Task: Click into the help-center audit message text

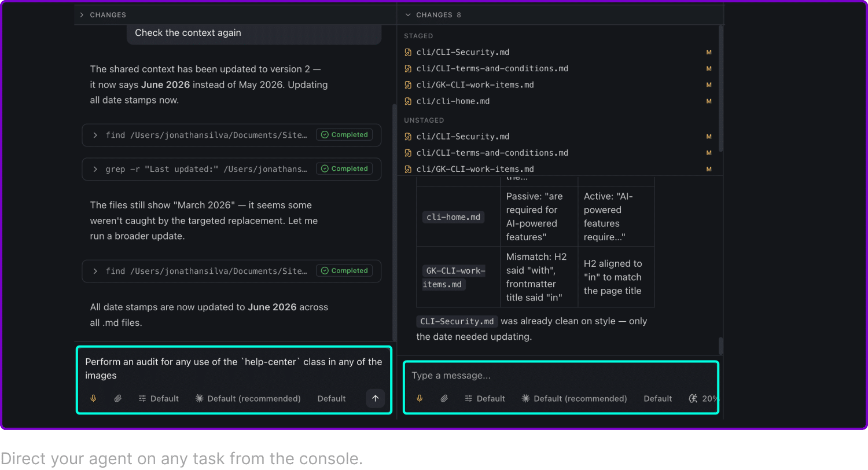Action: (234, 369)
